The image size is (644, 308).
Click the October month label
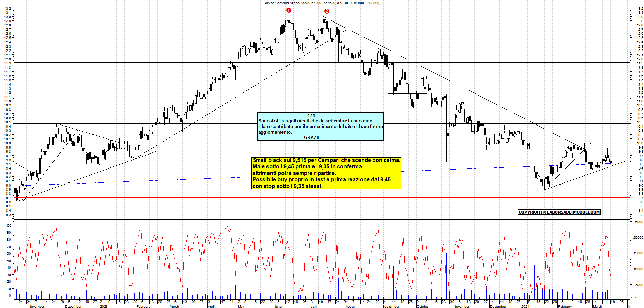click(423, 306)
